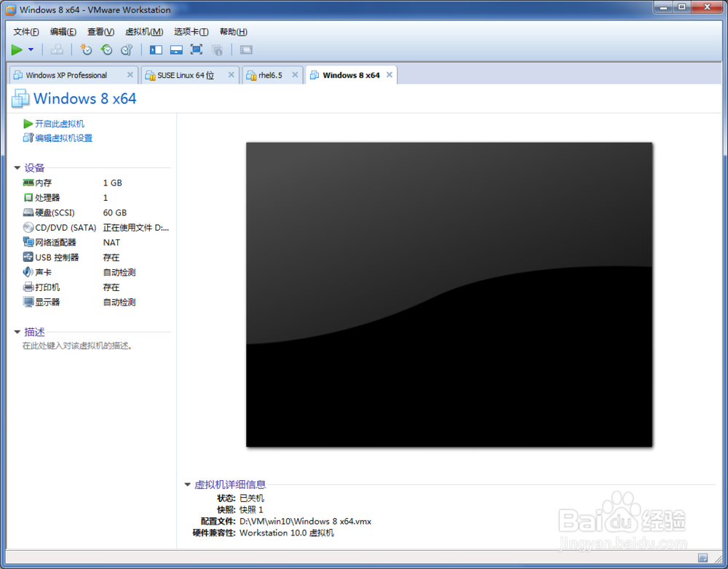Image resolution: width=728 pixels, height=569 pixels.
Task: Select the 网络适配器 device row
Action: [x=96, y=242]
